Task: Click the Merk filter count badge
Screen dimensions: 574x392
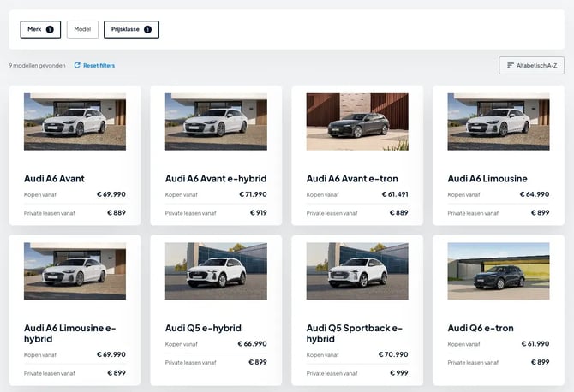Action: [50, 29]
